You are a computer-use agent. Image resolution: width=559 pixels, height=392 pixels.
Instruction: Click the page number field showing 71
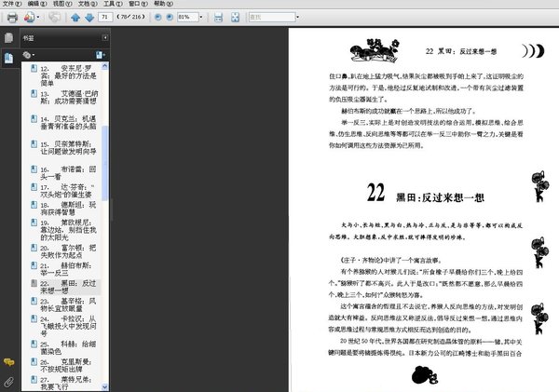[105, 17]
